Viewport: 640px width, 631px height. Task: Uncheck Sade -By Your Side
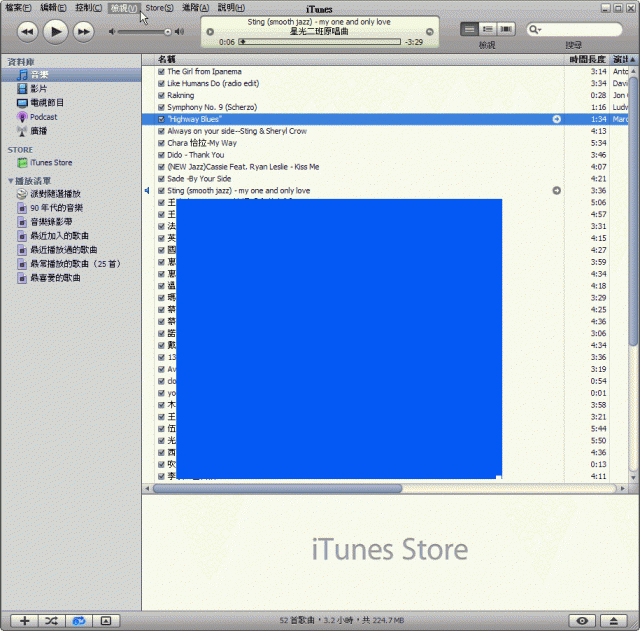click(x=161, y=179)
